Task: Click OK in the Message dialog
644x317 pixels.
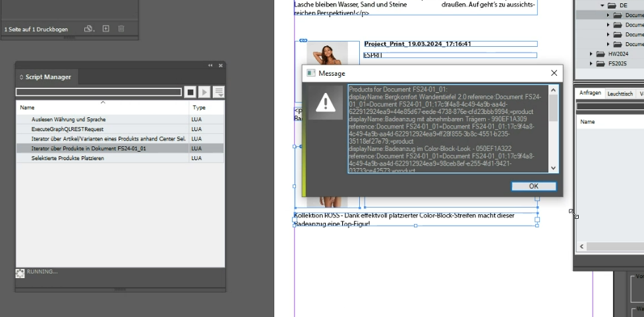Action: pos(533,186)
